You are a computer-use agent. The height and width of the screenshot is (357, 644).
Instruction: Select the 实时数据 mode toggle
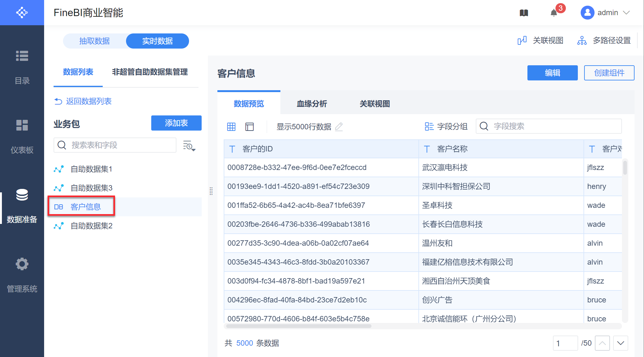158,41
